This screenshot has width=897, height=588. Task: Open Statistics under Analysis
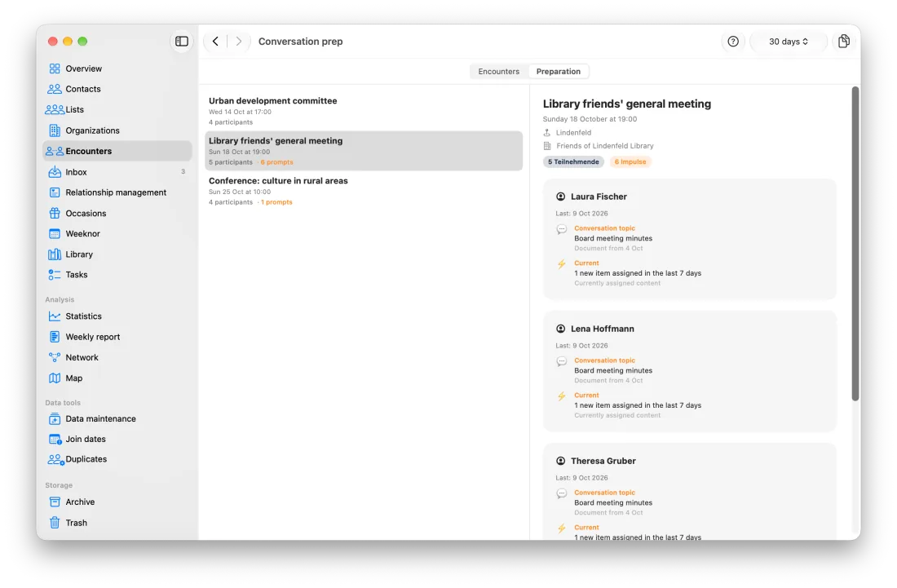[117, 316]
